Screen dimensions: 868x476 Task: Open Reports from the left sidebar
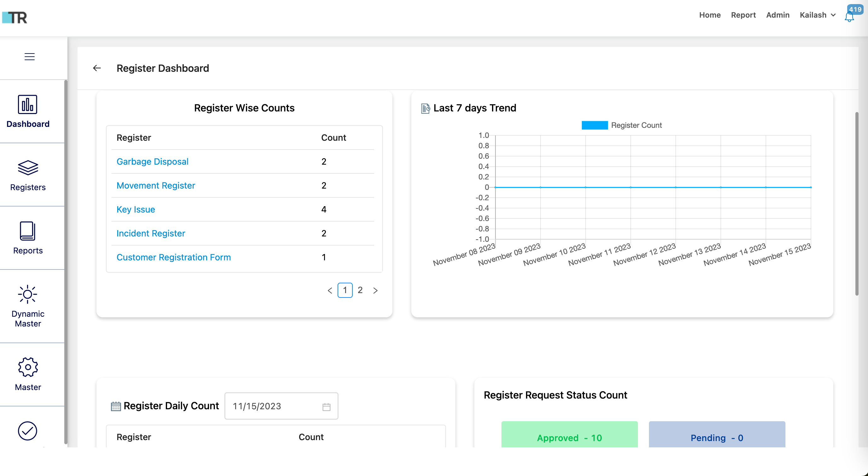coord(28,238)
